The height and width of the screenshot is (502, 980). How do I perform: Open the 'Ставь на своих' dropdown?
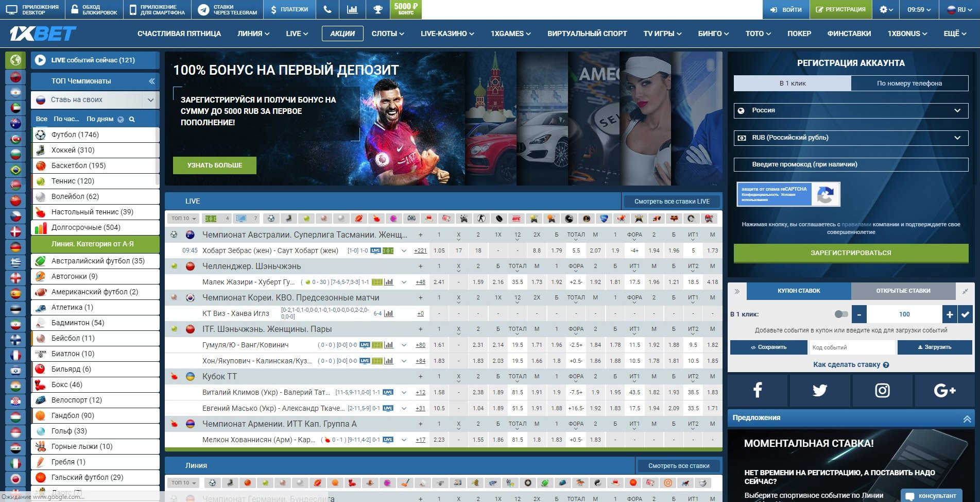pyautogui.click(x=95, y=99)
